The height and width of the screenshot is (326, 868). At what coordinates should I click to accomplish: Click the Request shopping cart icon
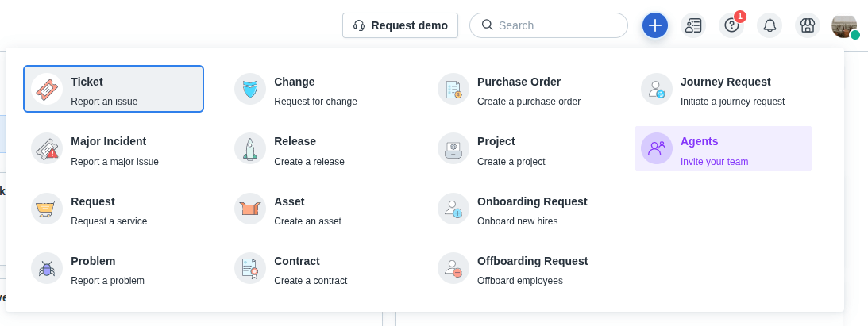coord(47,209)
